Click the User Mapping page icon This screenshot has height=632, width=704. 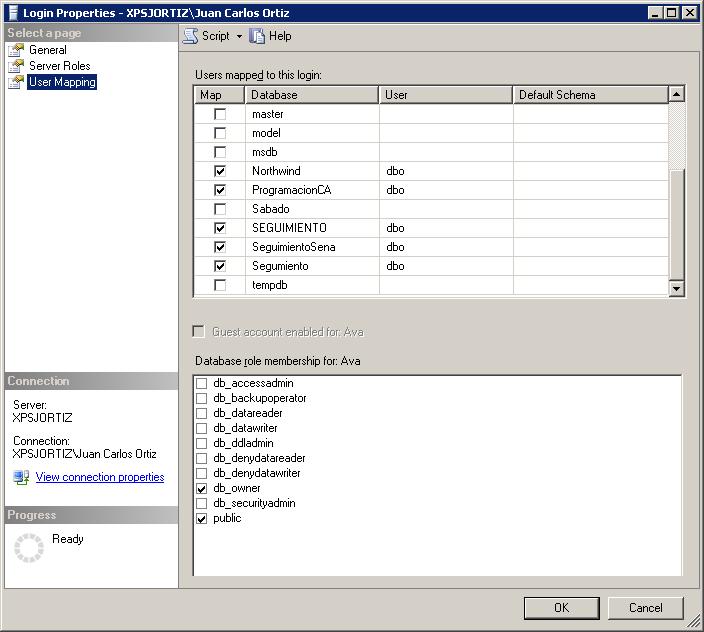16,82
